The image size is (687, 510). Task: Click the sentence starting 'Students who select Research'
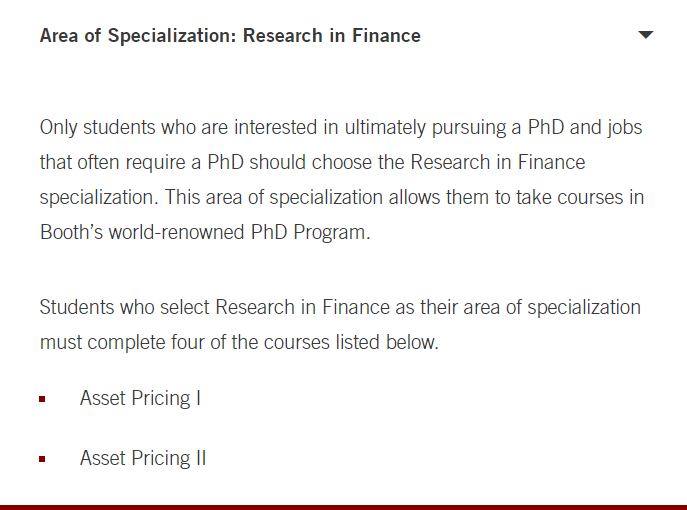340,324
